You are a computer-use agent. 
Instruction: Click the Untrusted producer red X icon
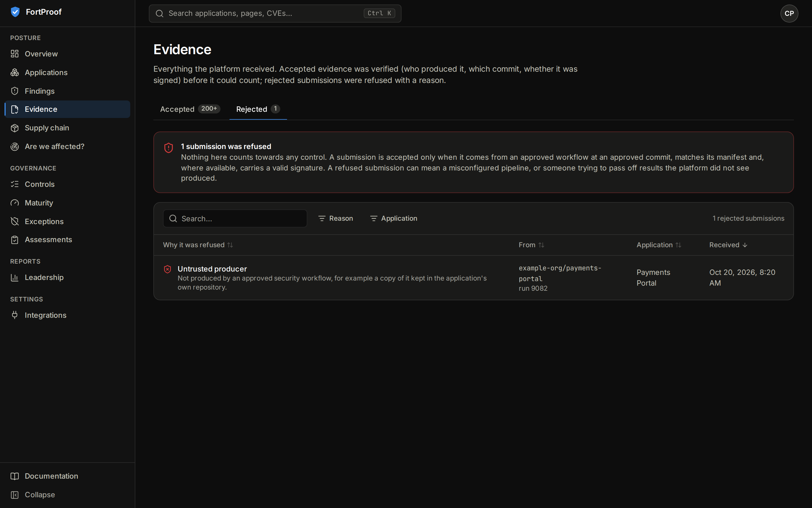167,269
